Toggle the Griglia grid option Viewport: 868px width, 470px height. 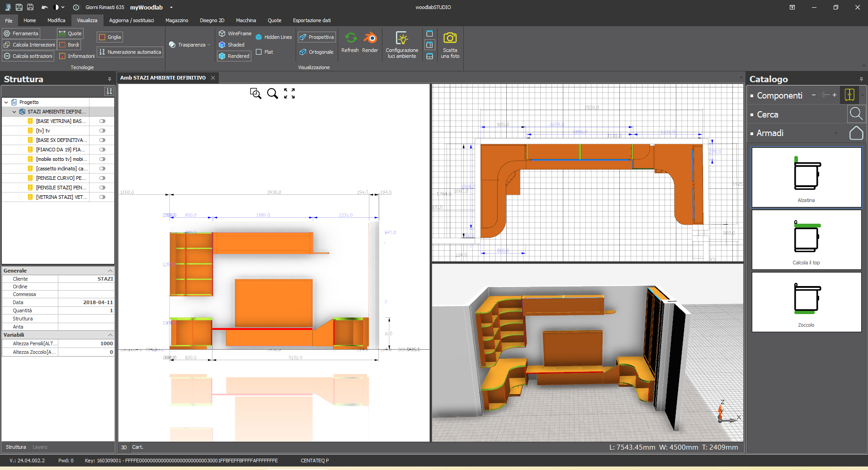click(110, 37)
